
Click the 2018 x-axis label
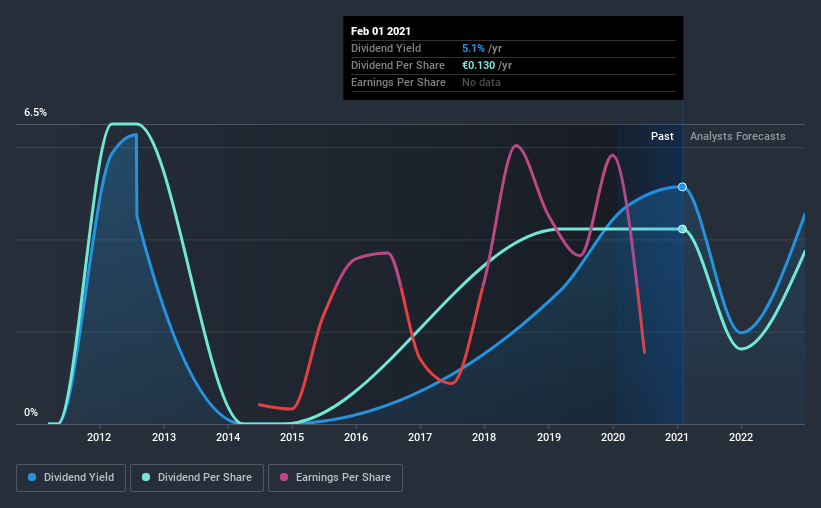coord(484,437)
